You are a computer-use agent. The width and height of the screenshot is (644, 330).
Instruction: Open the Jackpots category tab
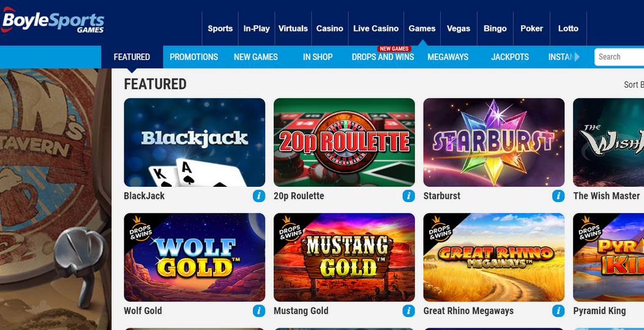coord(510,57)
